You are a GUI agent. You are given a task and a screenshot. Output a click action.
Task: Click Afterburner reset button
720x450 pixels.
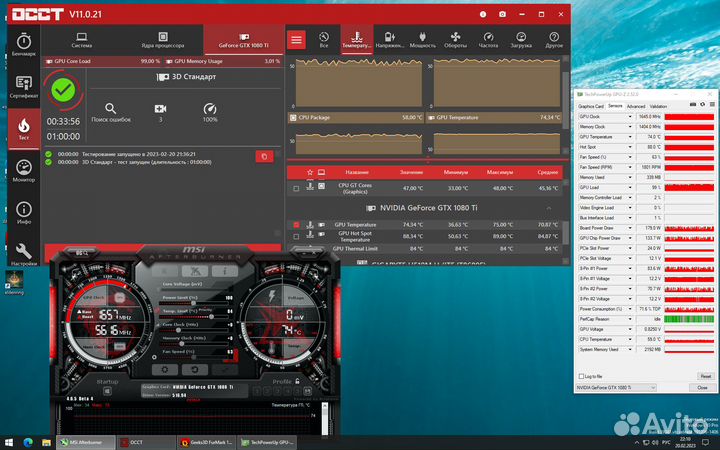[195, 370]
